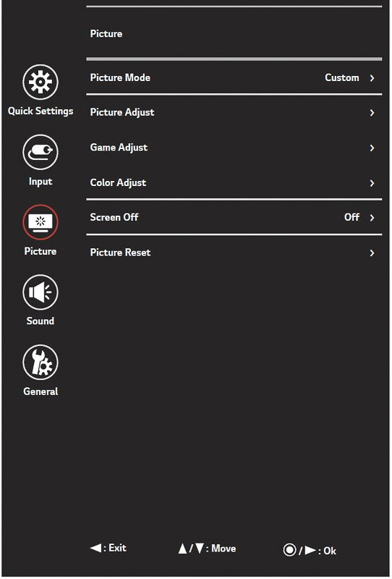Expand the Game Adjust chevron
This screenshot has width=392, height=579.
[x=372, y=148]
